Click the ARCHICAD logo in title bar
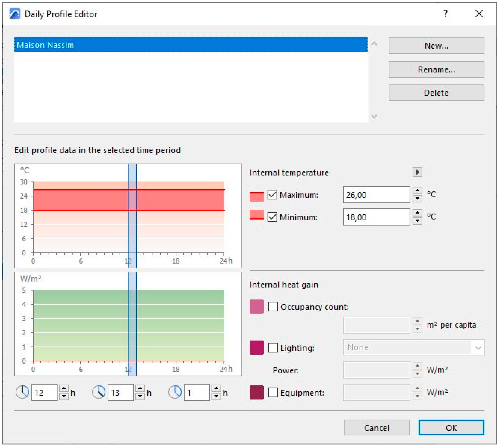 pos(15,14)
